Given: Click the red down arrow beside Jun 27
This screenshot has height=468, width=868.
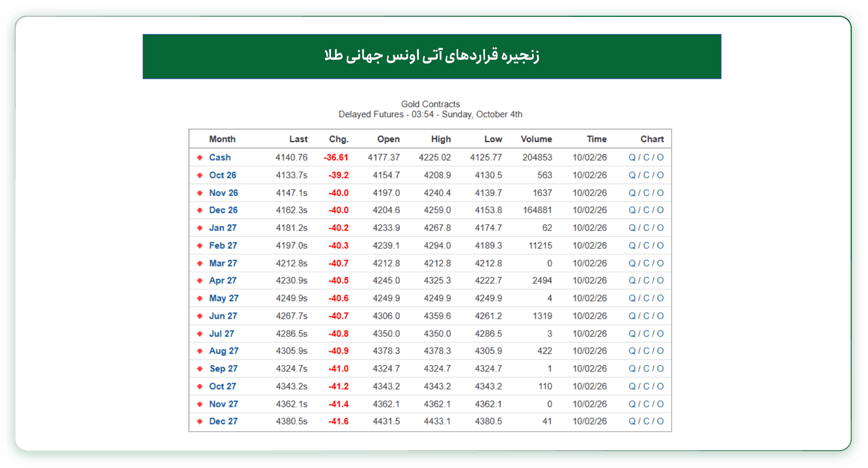Looking at the screenshot, I should point(200,316).
